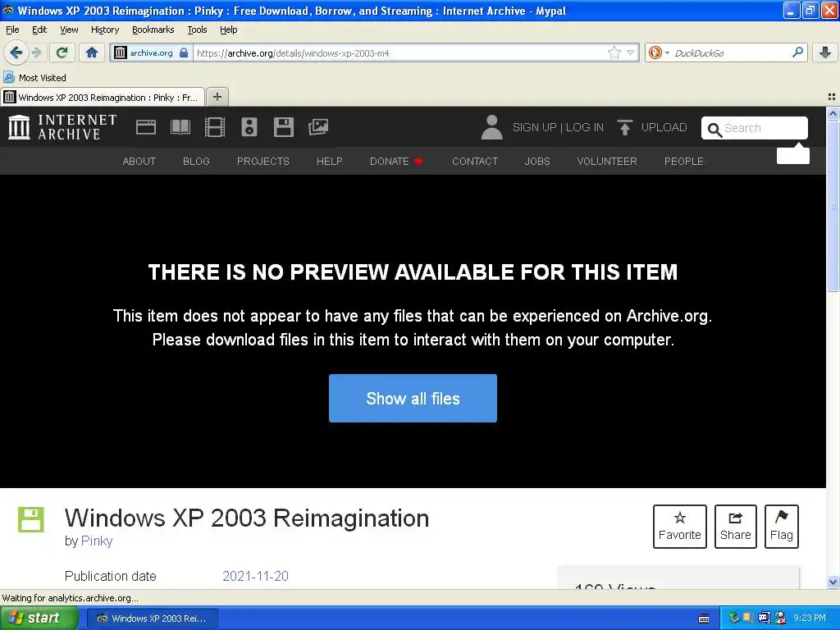The image size is (840, 630).
Task: Click the Windows Start button
Action: [39, 618]
